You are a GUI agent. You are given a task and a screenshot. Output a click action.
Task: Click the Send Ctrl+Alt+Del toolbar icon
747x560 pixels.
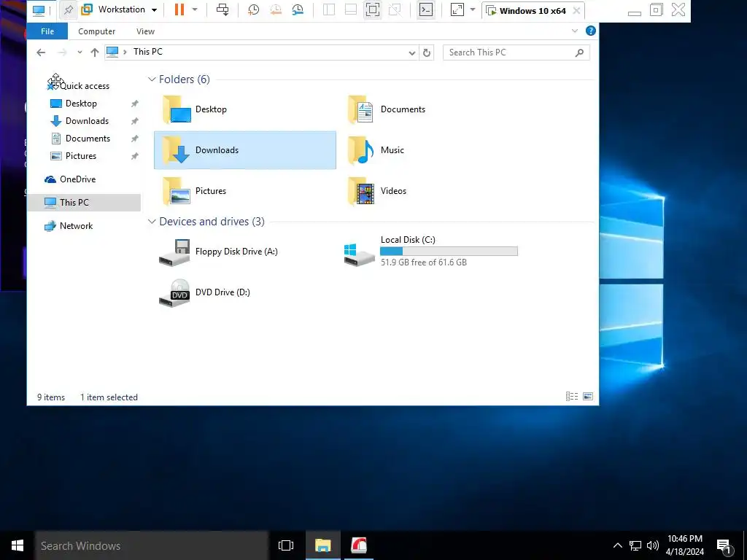pyautogui.click(x=222, y=9)
